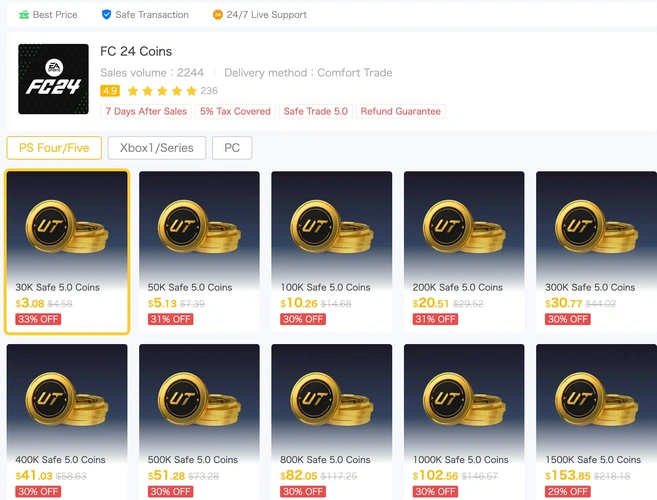
Task: Click the Refund Guarantee tag
Action: pos(401,111)
